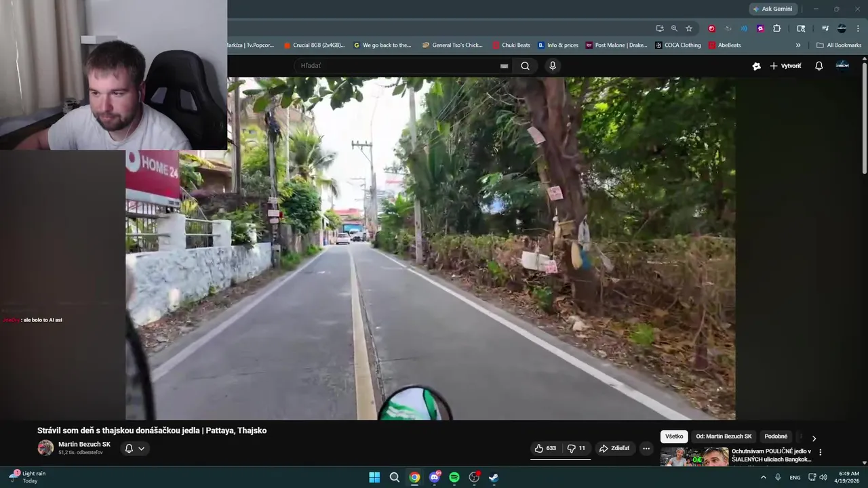Open subscription notification bell dropdown

pyautogui.click(x=135, y=448)
